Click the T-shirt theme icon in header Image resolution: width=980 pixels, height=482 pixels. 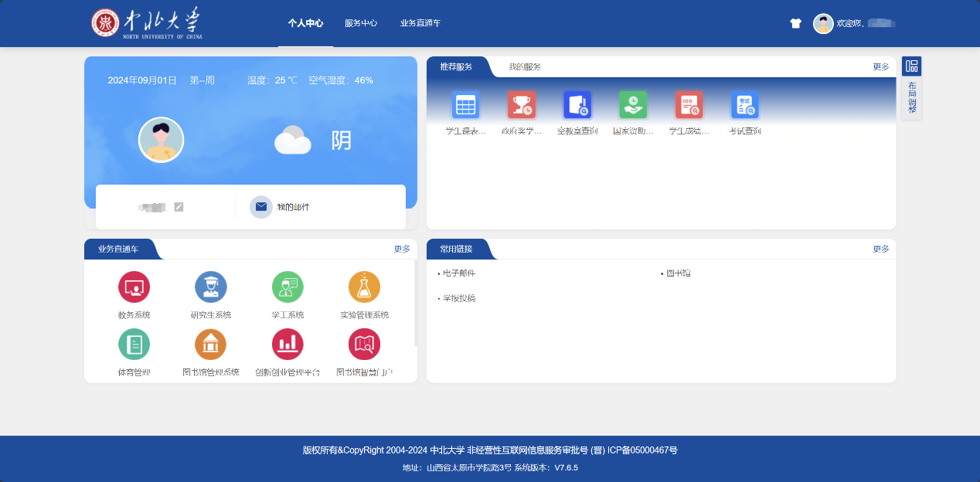[795, 23]
